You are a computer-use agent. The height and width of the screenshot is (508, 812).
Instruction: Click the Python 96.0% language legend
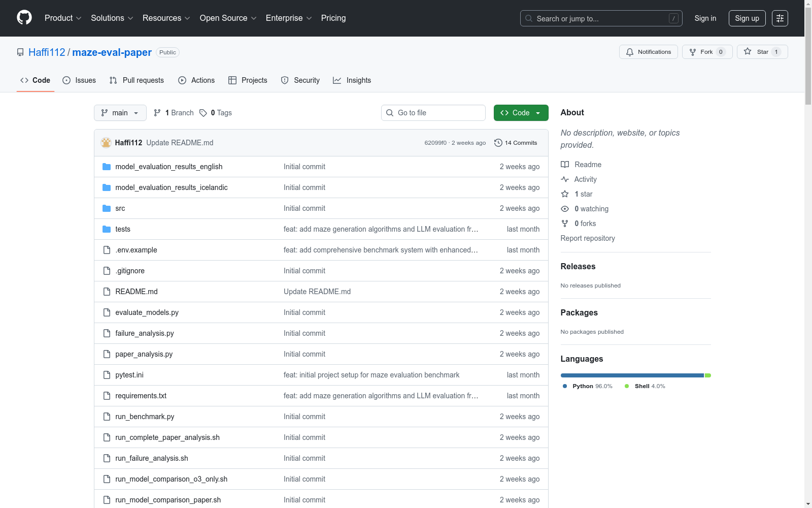coord(588,386)
